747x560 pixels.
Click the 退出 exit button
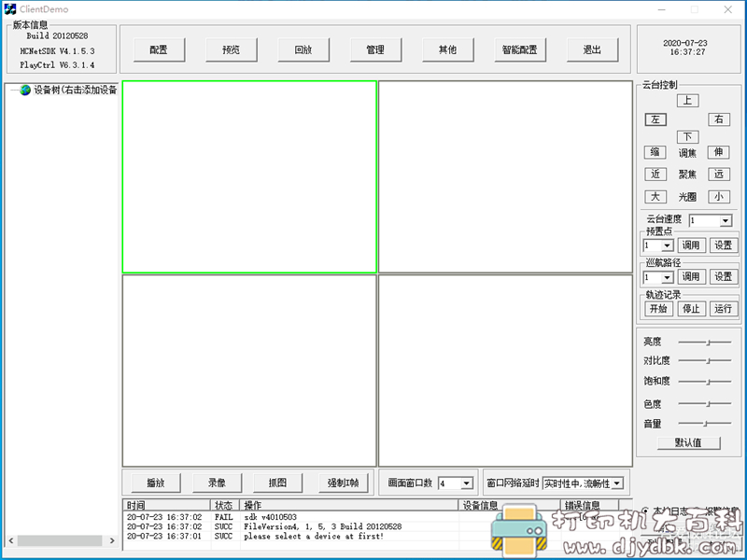tap(593, 49)
